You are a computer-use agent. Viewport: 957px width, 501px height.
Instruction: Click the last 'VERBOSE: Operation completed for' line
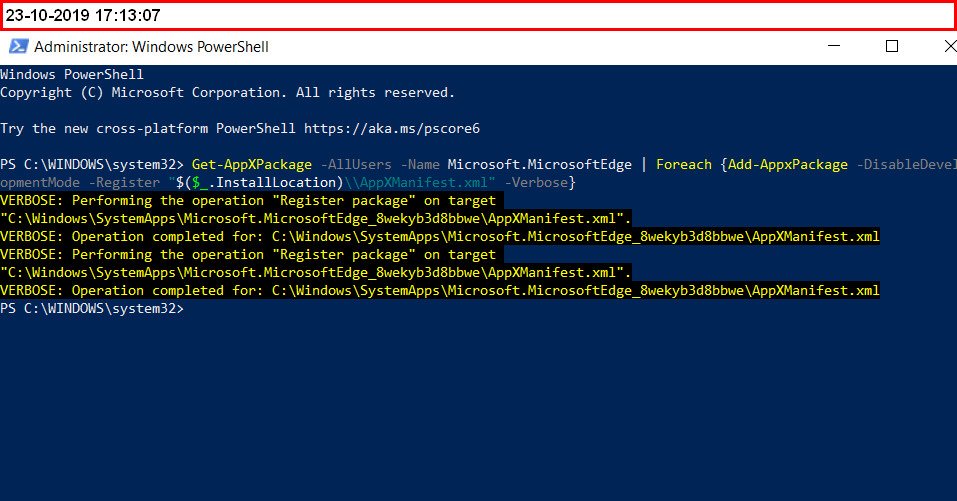coord(439,290)
